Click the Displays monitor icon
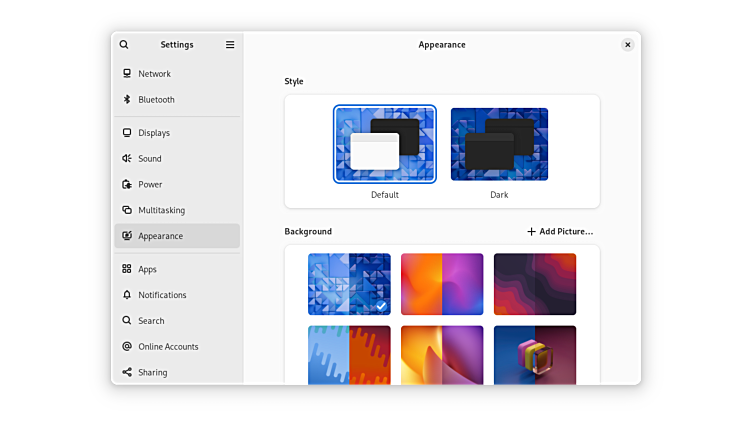 [x=127, y=133]
